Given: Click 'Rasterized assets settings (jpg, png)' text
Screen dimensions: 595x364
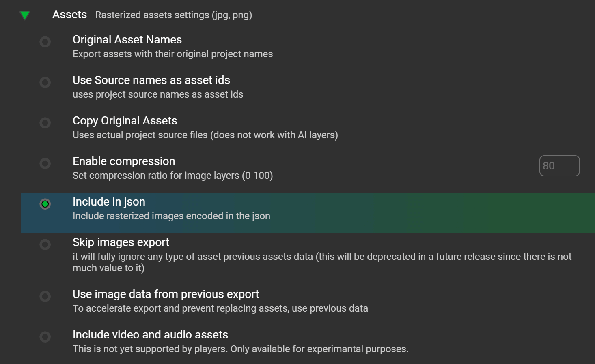Looking at the screenshot, I should pyautogui.click(x=174, y=15).
